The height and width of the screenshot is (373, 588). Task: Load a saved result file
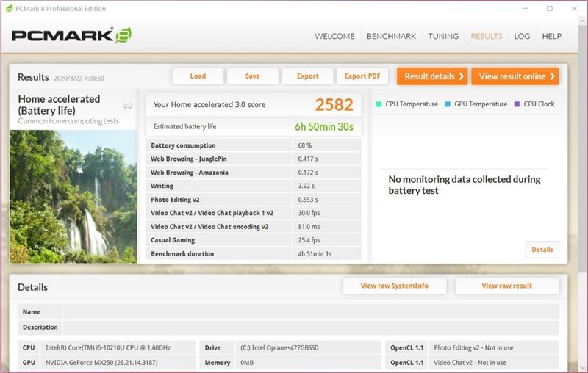click(x=198, y=76)
